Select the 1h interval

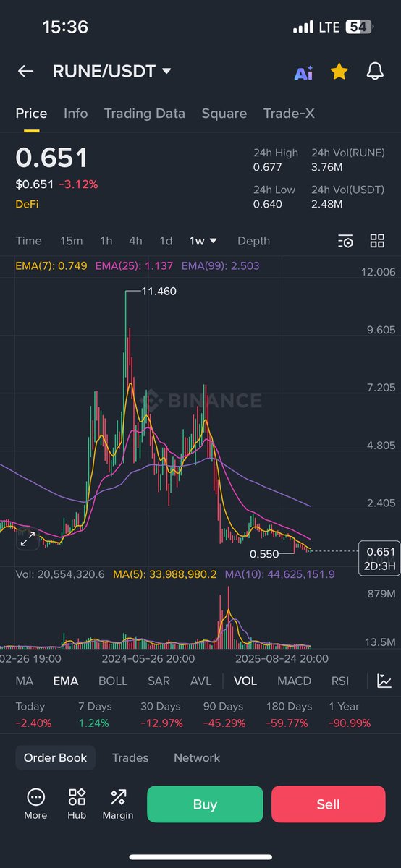coord(106,241)
